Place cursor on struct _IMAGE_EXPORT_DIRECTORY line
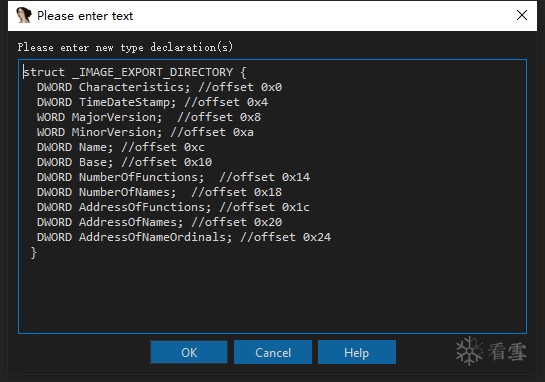Viewport: 545px width, 382px height. (135, 72)
